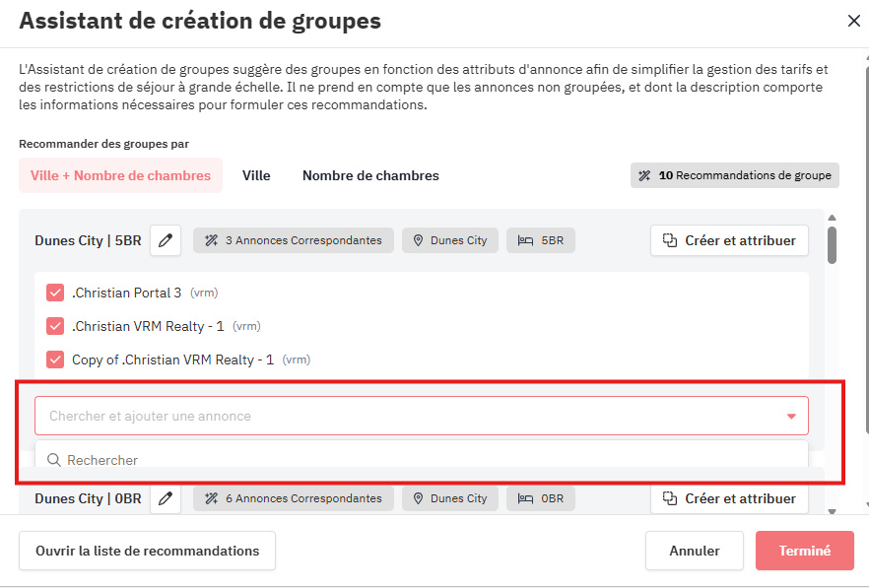Close the Assistant de création de groupes dialog
The height and width of the screenshot is (588, 869).
(x=853, y=21)
